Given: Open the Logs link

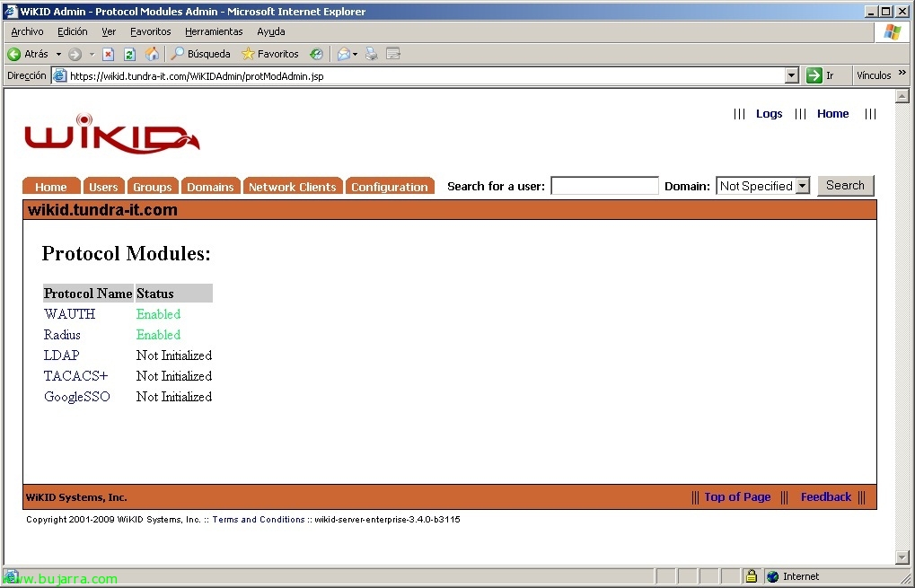Looking at the screenshot, I should 770,114.
